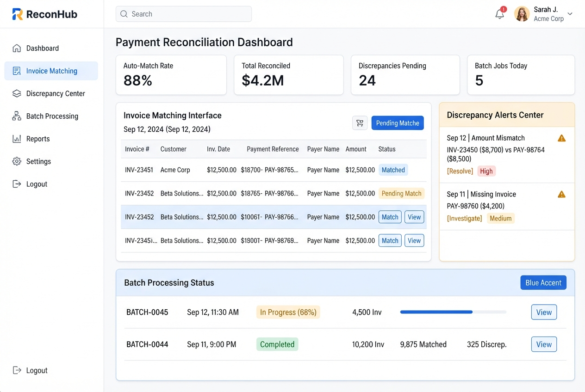Click the bottom Logout arrow icon

17,370
